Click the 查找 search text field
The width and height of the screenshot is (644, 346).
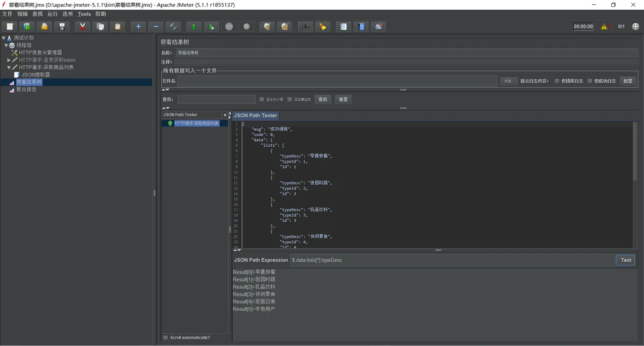[x=217, y=99]
